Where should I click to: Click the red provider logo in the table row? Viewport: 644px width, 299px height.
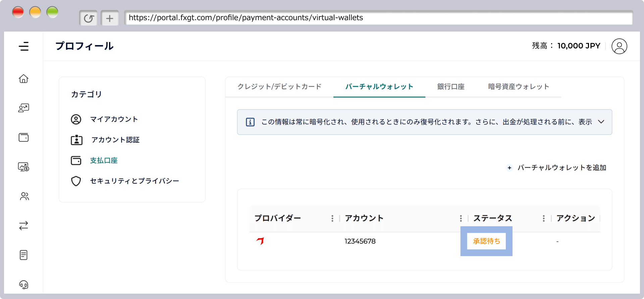coord(260,241)
